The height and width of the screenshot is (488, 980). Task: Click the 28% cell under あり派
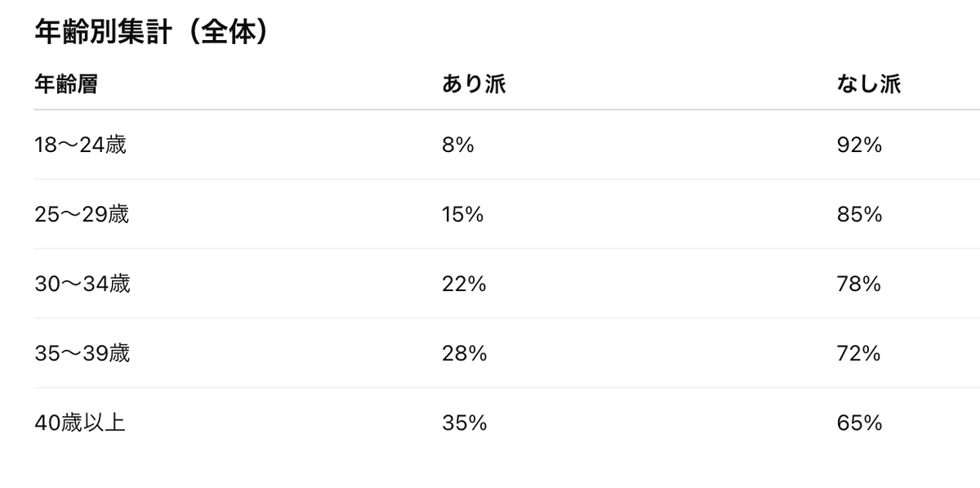465,354
